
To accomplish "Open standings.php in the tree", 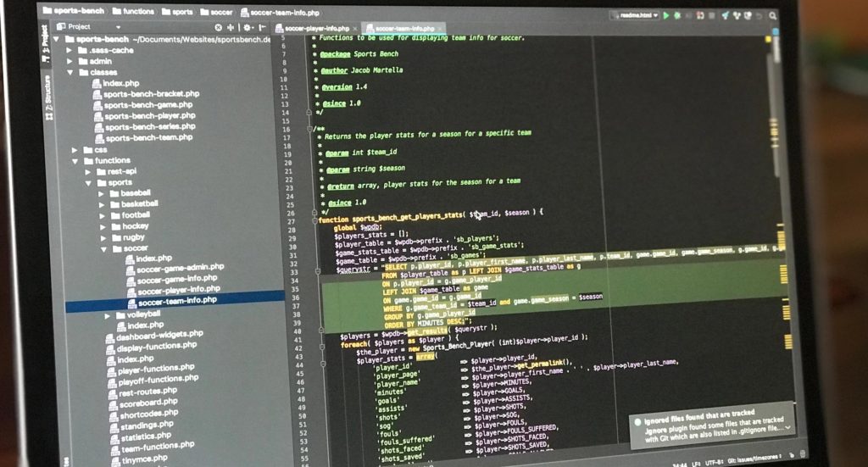I will [142, 426].
